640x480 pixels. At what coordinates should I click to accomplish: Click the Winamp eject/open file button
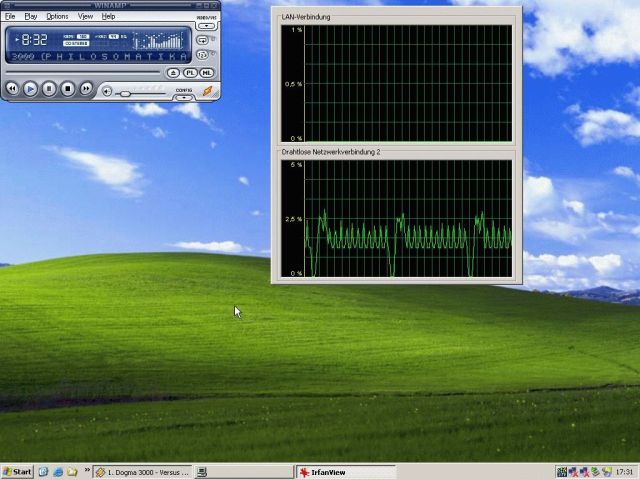pos(173,73)
